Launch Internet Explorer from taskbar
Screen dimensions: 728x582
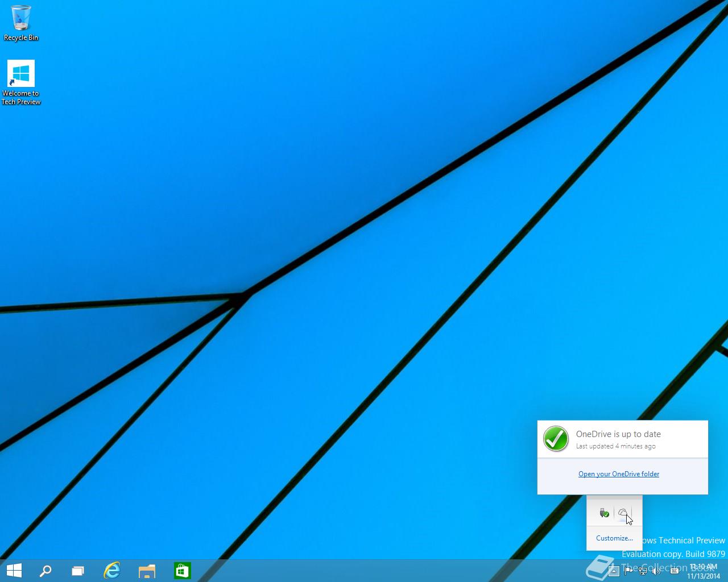[112, 571]
